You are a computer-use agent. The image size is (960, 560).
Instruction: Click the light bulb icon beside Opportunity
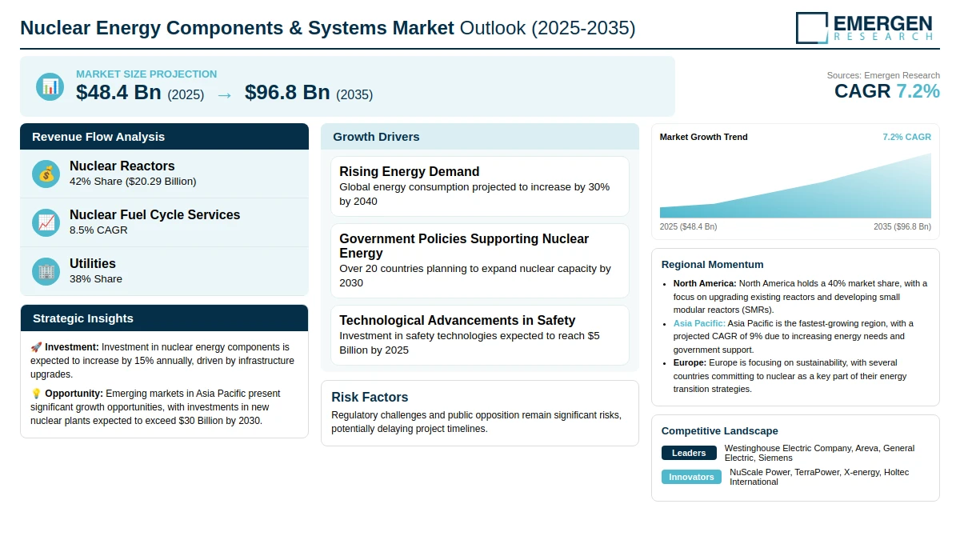36,394
